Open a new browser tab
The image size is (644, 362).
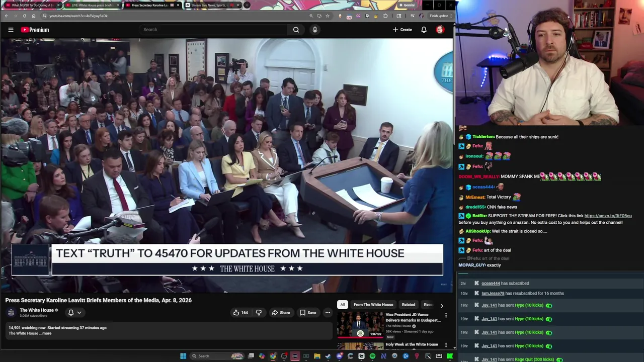[247, 5]
